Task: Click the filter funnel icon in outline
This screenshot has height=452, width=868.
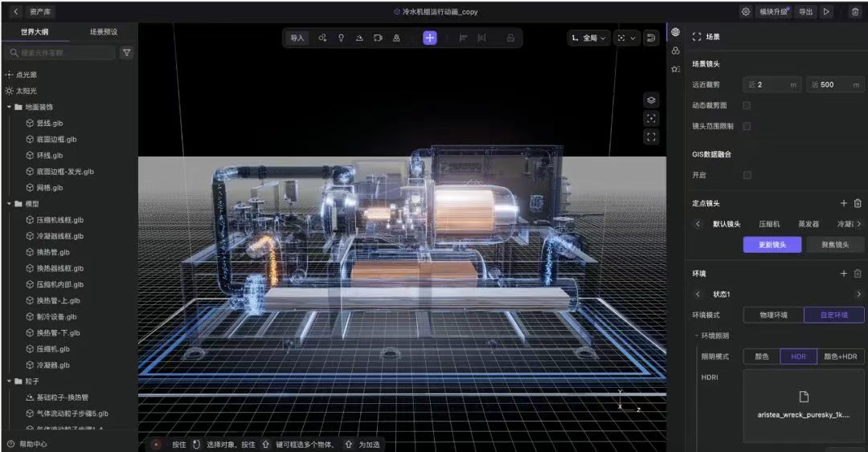Action: coord(127,52)
